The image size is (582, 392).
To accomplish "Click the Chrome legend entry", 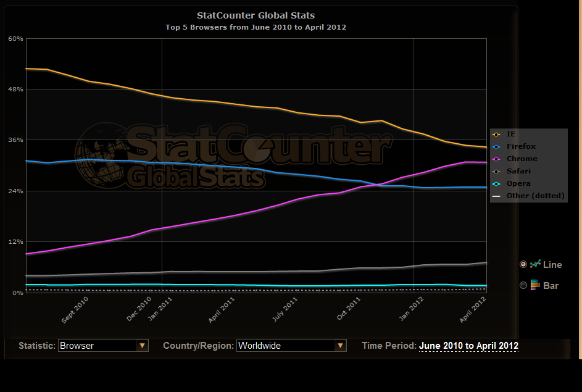I will [522, 159].
